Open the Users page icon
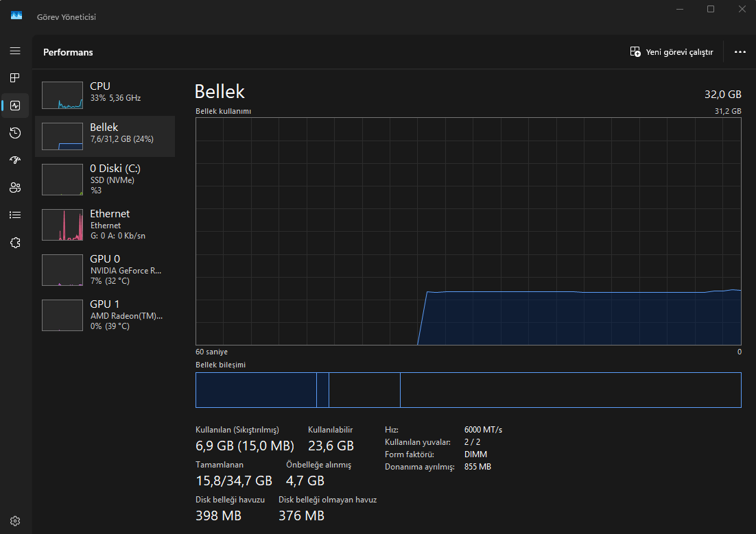 (x=15, y=188)
